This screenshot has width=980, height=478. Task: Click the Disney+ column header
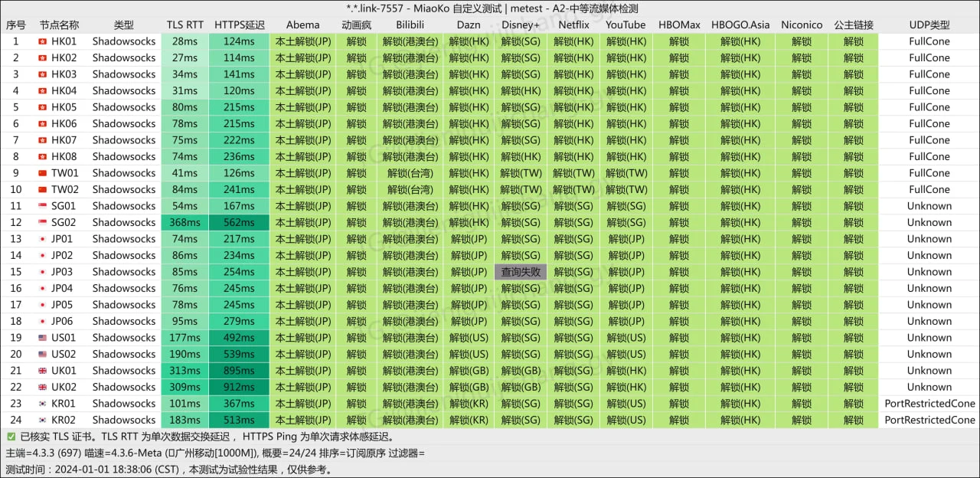click(521, 25)
